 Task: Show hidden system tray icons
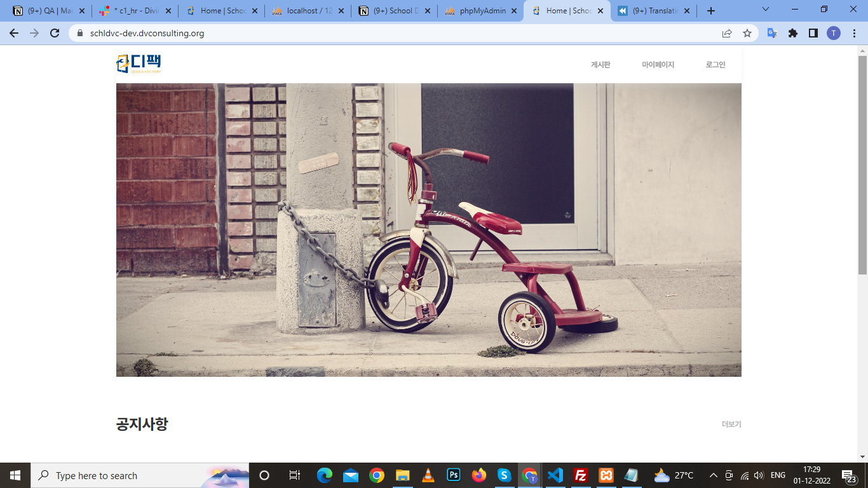713,475
